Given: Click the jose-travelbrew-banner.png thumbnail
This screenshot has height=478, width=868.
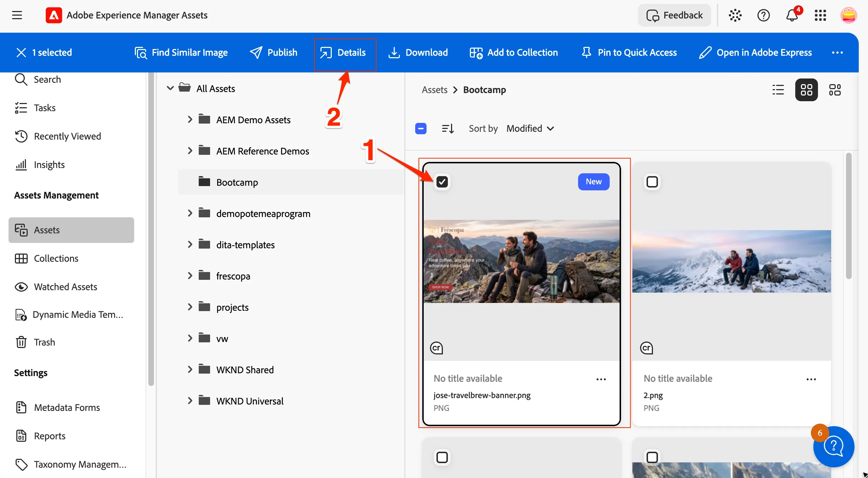Looking at the screenshot, I should (522, 261).
